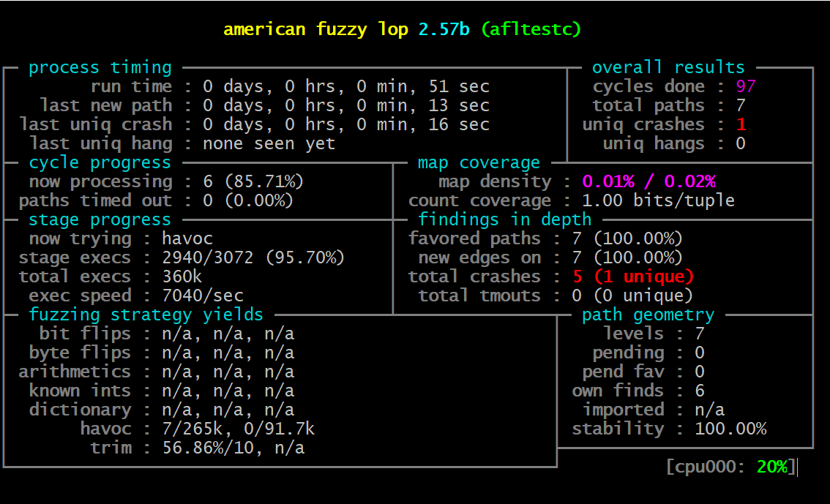Click the run time value '51 sec' line

346,87
